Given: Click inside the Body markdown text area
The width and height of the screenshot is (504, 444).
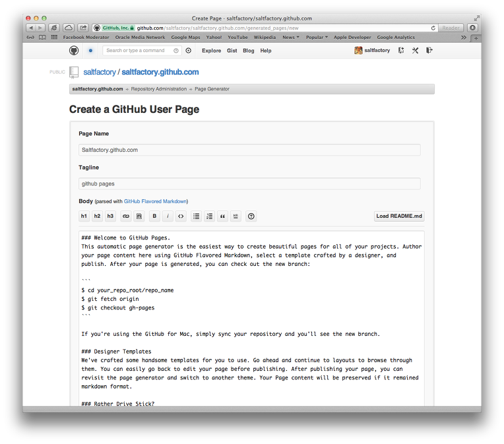Looking at the screenshot, I should tap(251, 318).
